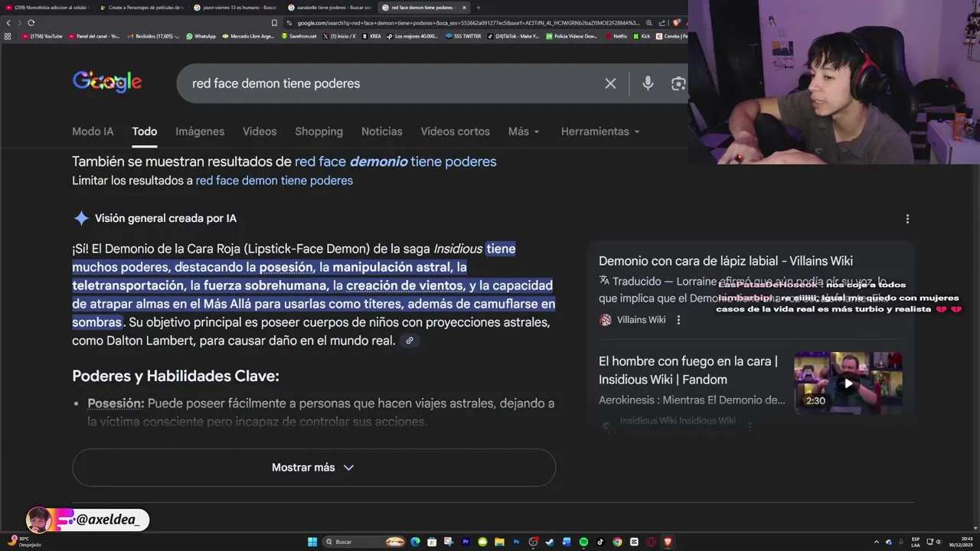Image resolution: width=980 pixels, height=551 pixels.
Task: Open AI overview three-dot options
Action: click(907, 219)
